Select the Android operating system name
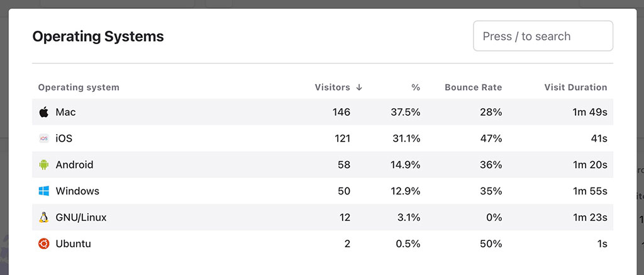Viewport: 644px width, 275px height. (x=74, y=165)
